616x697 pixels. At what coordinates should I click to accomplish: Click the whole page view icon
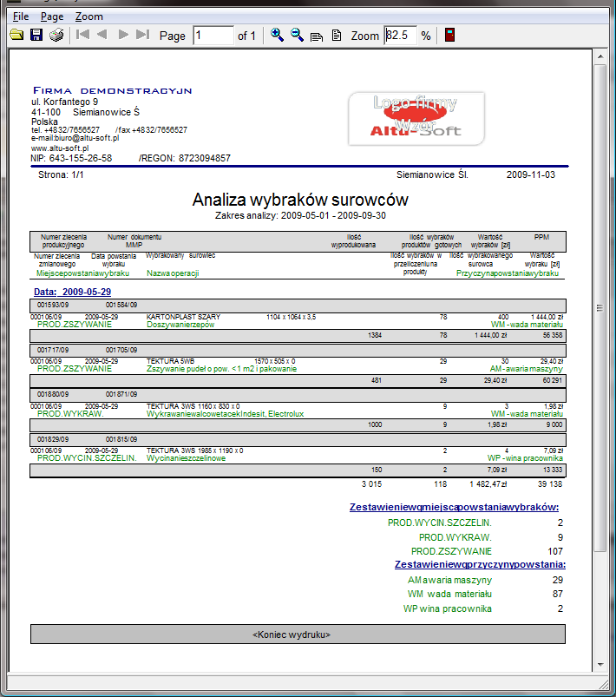coord(336,36)
